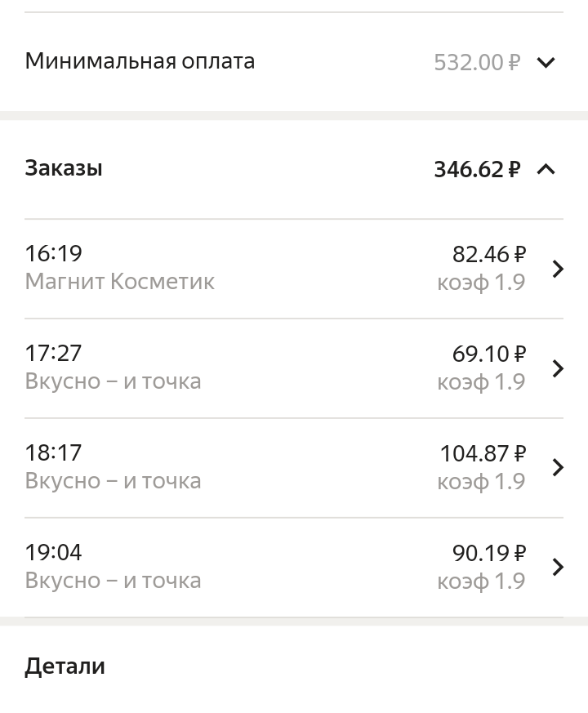Tap the 532.00 ₽ minimum payment amount

pyautogui.click(x=476, y=62)
